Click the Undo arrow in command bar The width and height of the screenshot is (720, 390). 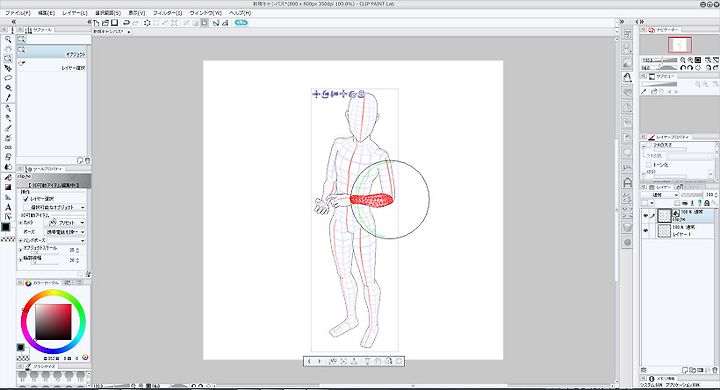[126, 23]
